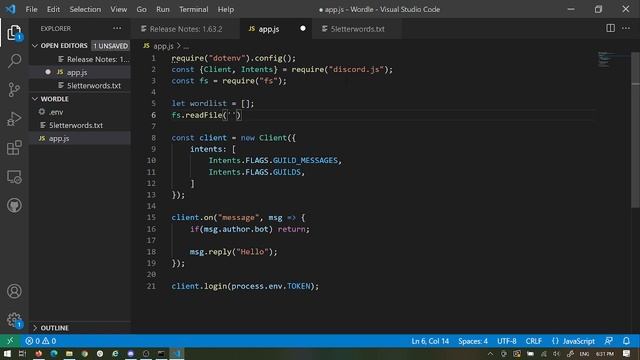
Task: Click inside fs.readFile parentheses on line 6
Action: (233, 115)
